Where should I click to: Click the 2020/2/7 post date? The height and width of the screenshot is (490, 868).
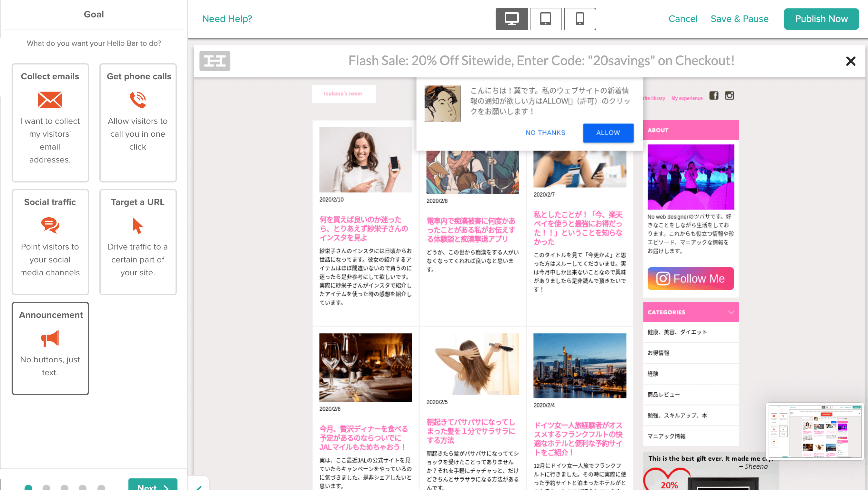tap(544, 194)
